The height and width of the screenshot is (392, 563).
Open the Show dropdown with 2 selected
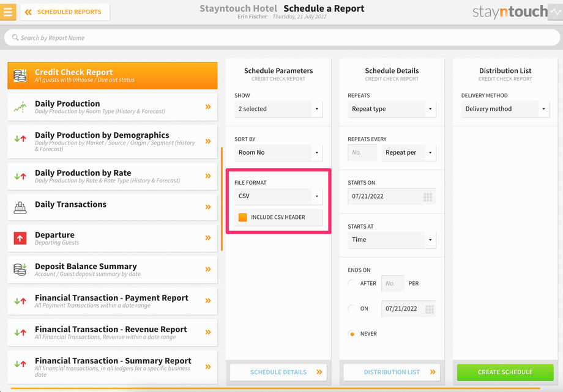[x=278, y=109]
